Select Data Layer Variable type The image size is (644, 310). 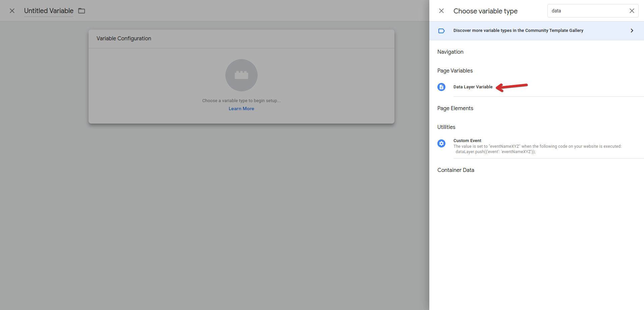(x=473, y=87)
